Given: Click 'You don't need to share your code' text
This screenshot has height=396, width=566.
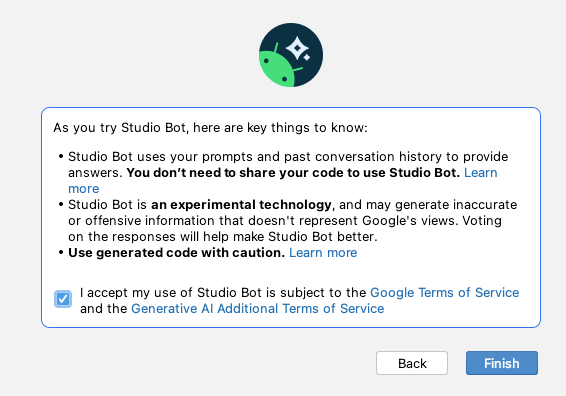Looking at the screenshot, I should 293,173.
